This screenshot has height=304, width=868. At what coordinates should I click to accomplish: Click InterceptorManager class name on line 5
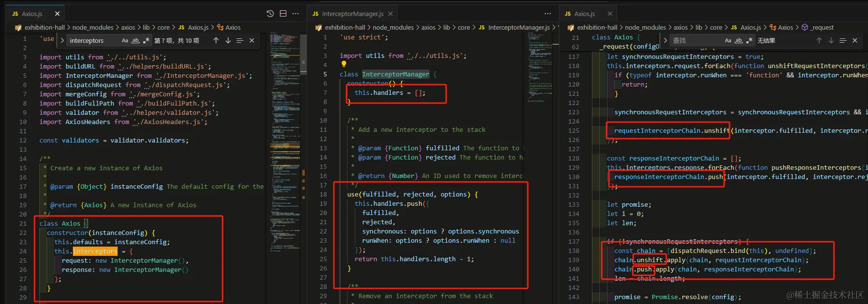396,74
